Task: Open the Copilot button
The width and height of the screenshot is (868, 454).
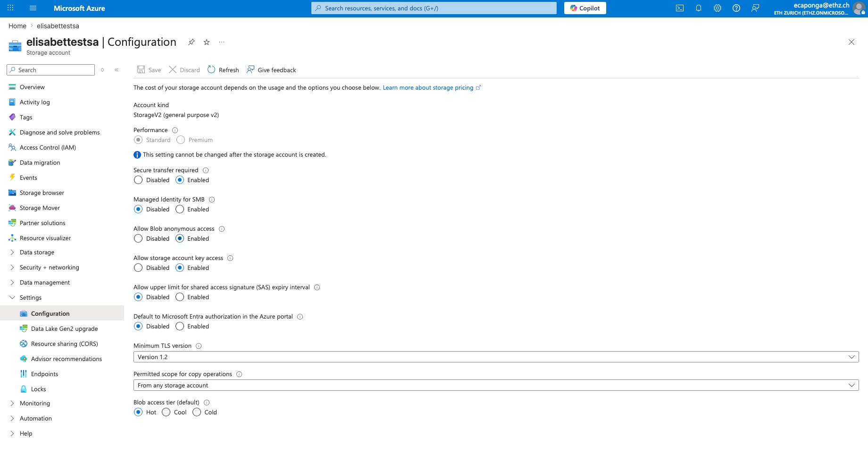Action: coord(585,8)
